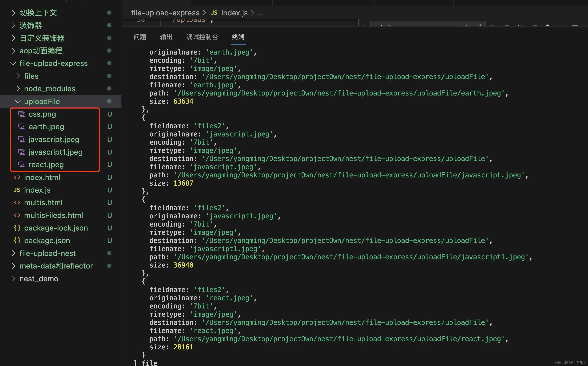Click the javascript.jpeg image file icon
The image size is (588, 366).
22,139
